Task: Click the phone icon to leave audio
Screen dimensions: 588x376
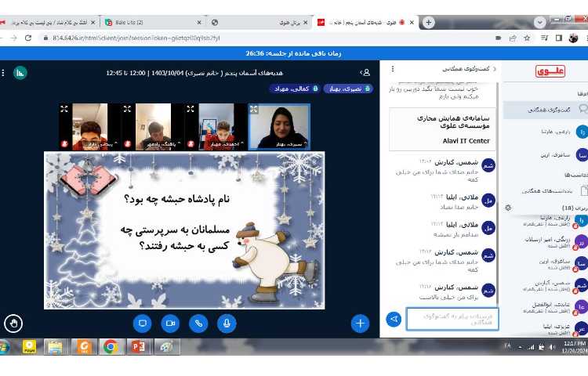Action: point(199,323)
